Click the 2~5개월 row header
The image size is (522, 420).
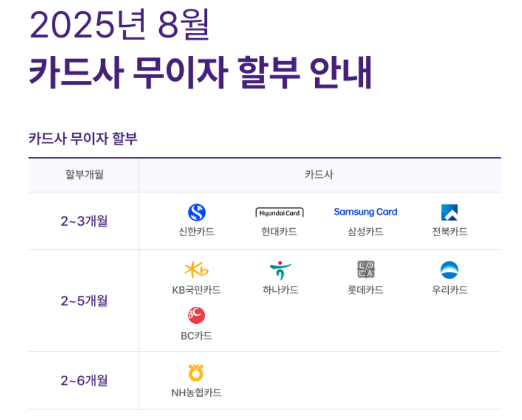[x=84, y=301]
